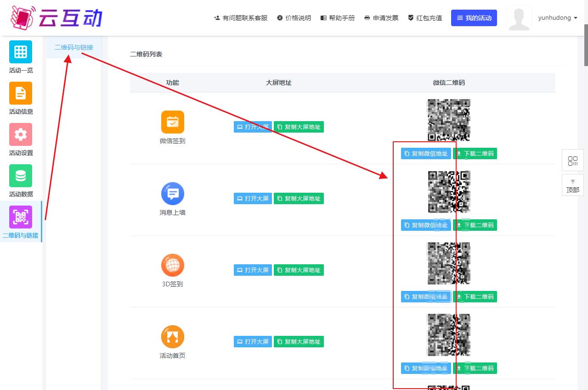Screen dimensions: 588x390
Task: Open the yunhudong account dropdown
Action: 558,18
